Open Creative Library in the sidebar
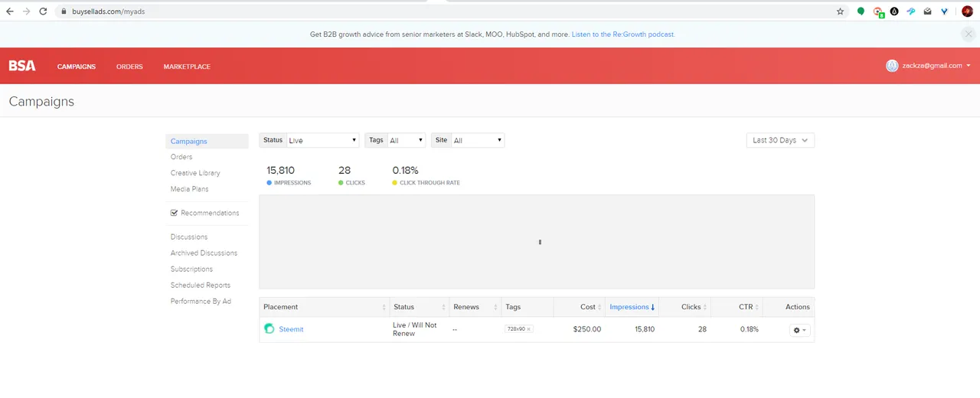The height and width of the screenshot is (398, 980). [195, 173]
